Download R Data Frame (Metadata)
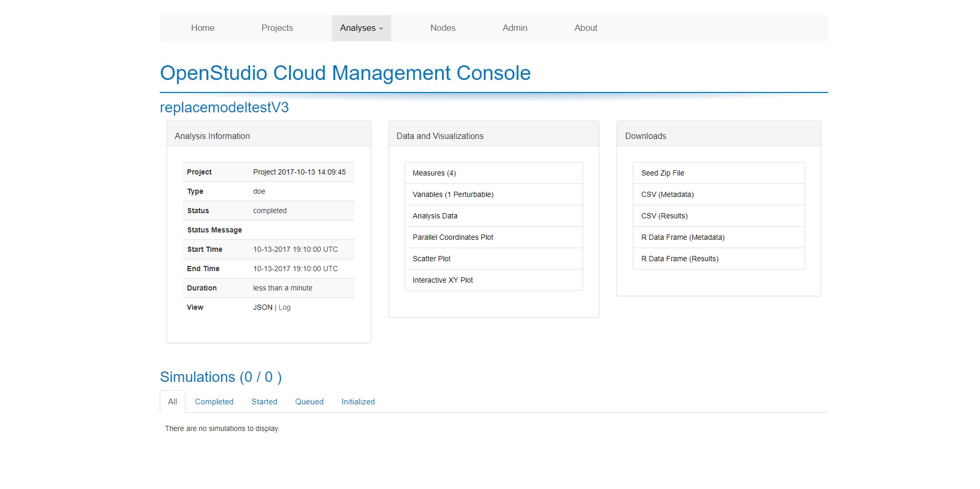Image resolution: width=980 pixels, height=489 pixels. [x=719, y=237]
